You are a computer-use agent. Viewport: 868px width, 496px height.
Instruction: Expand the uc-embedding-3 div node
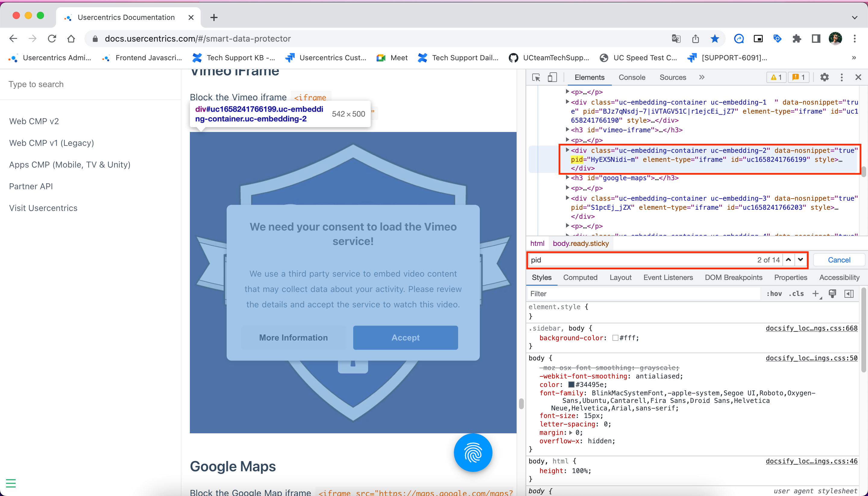567,198
